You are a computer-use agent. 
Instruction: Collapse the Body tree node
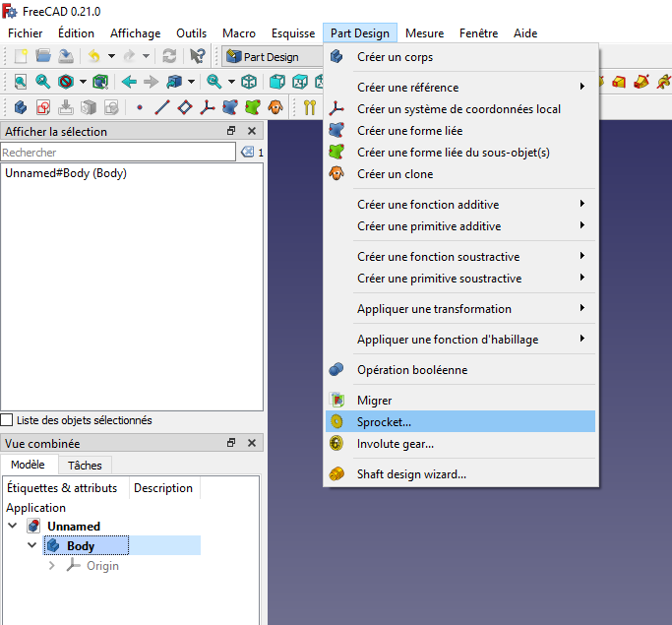[32, 545]
